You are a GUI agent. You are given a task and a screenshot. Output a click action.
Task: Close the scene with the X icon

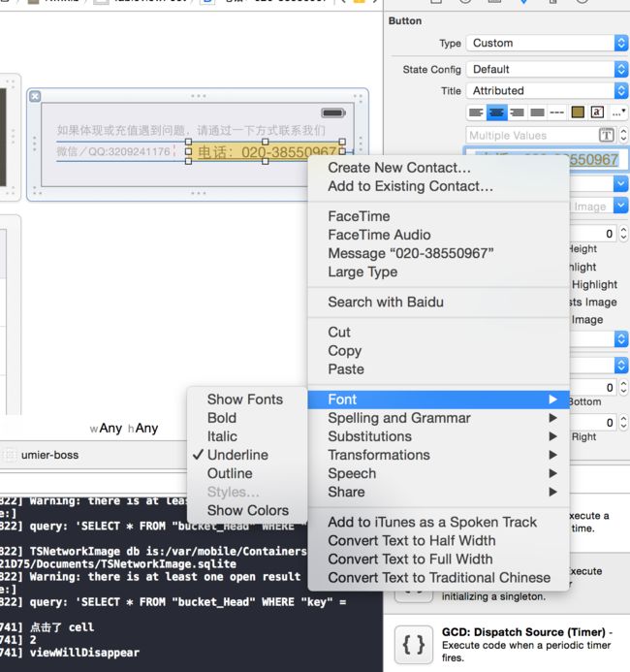(x=35, y=96)
